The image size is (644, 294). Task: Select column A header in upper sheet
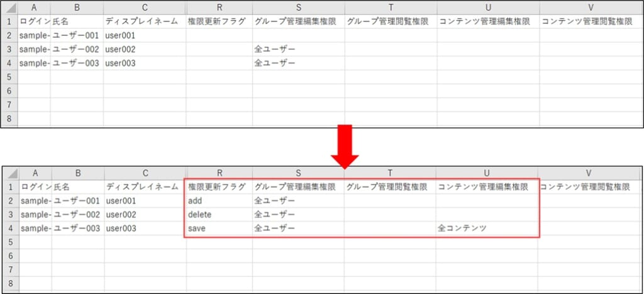[34, 8]
